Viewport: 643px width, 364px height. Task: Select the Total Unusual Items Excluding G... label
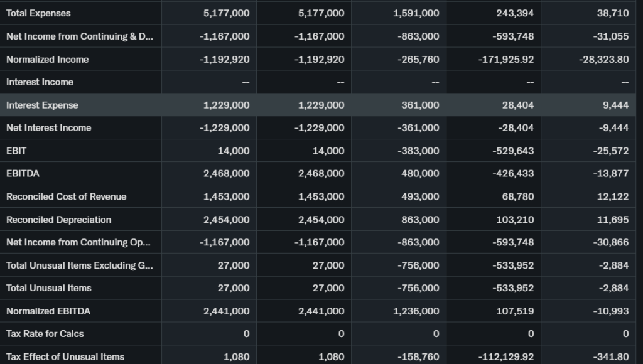click(79, 265)
